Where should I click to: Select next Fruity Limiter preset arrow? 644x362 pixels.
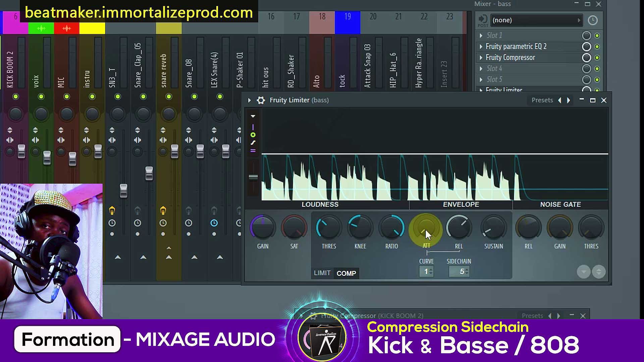[x=568, y=100]
